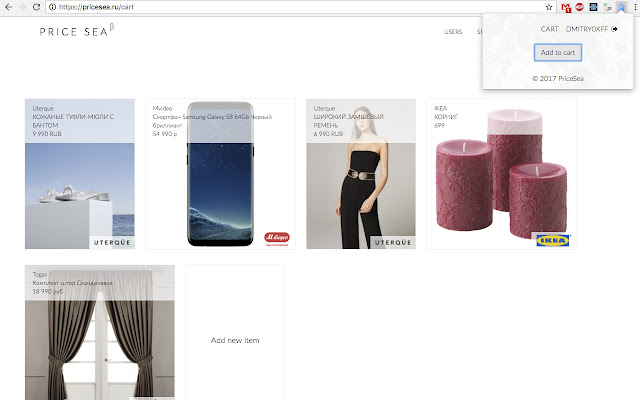
Task: Open site info icon beside the URL
Action: click(52, 7)
